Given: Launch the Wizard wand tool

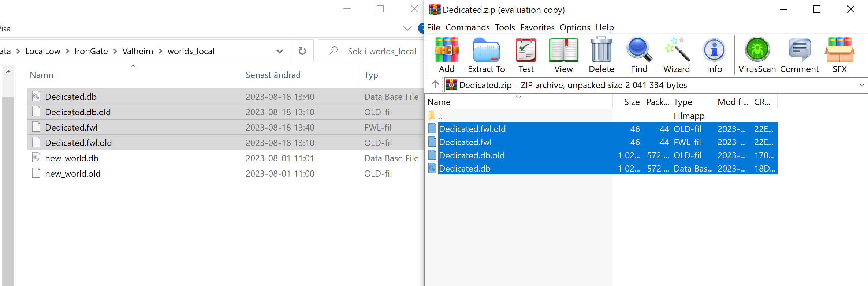Looking at the screenshot, I should pyautogui.click(x=677, y=50).
